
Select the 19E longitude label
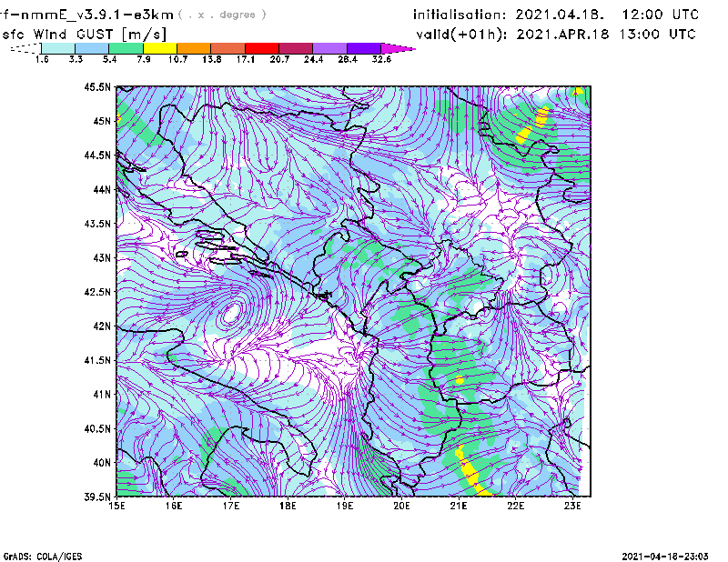point(345,506)
